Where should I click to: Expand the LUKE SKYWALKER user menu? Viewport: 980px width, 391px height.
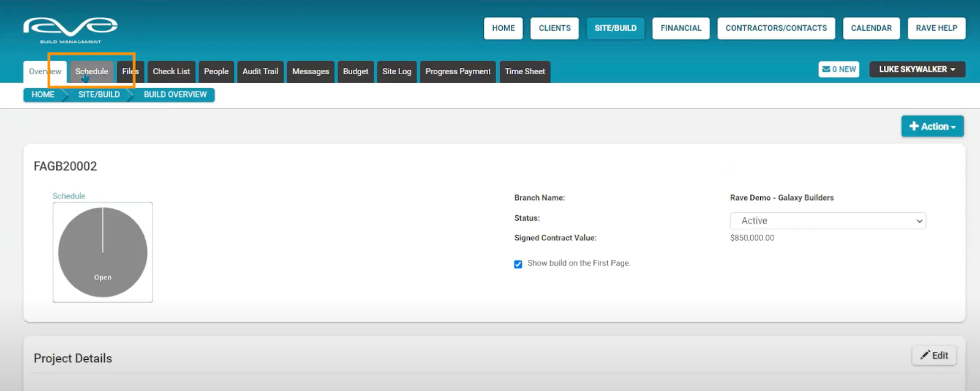point(917,69)
